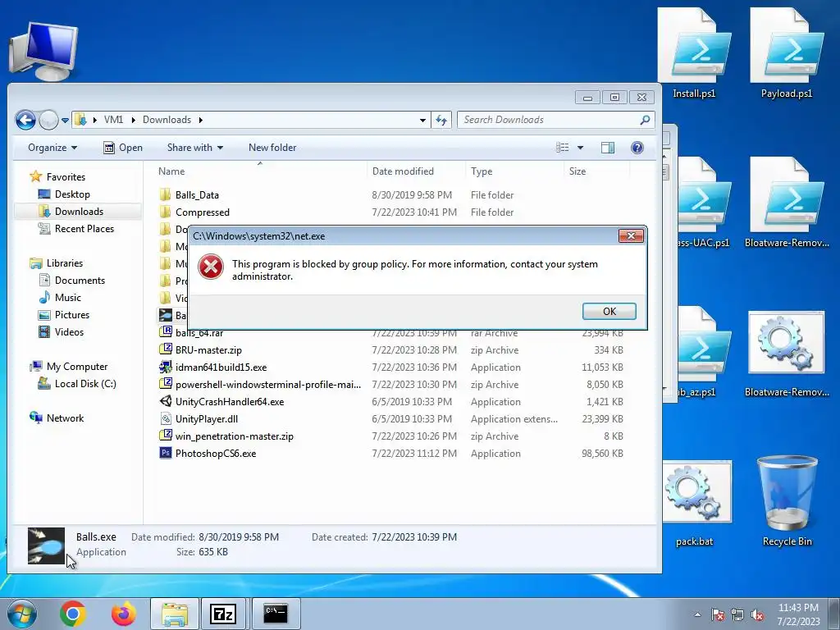Select Desktop under Favorites

click(72, 194)
